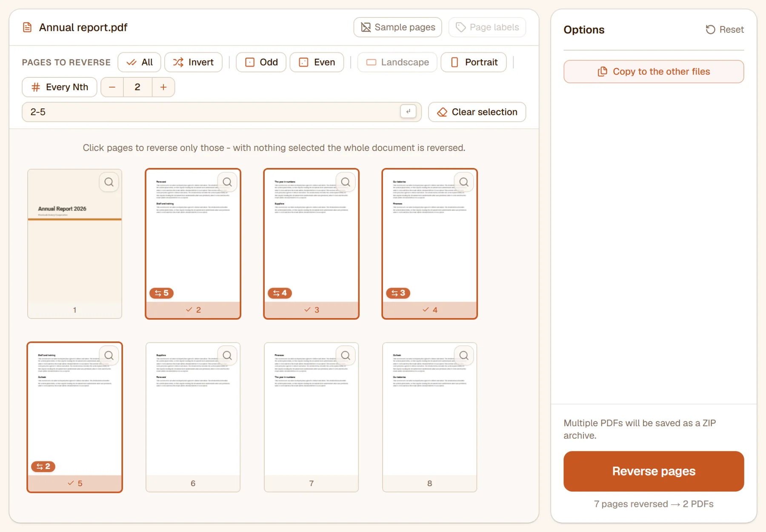The image size is (766, 532).
Task: Select the page 6 thumbnail
Action: tap(193, 417)
